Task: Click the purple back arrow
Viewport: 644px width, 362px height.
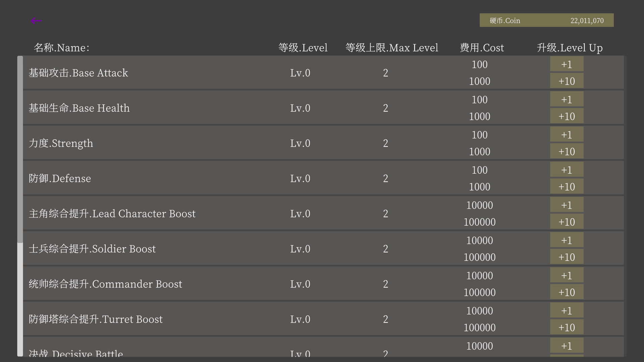Action: tap(36, 21)
